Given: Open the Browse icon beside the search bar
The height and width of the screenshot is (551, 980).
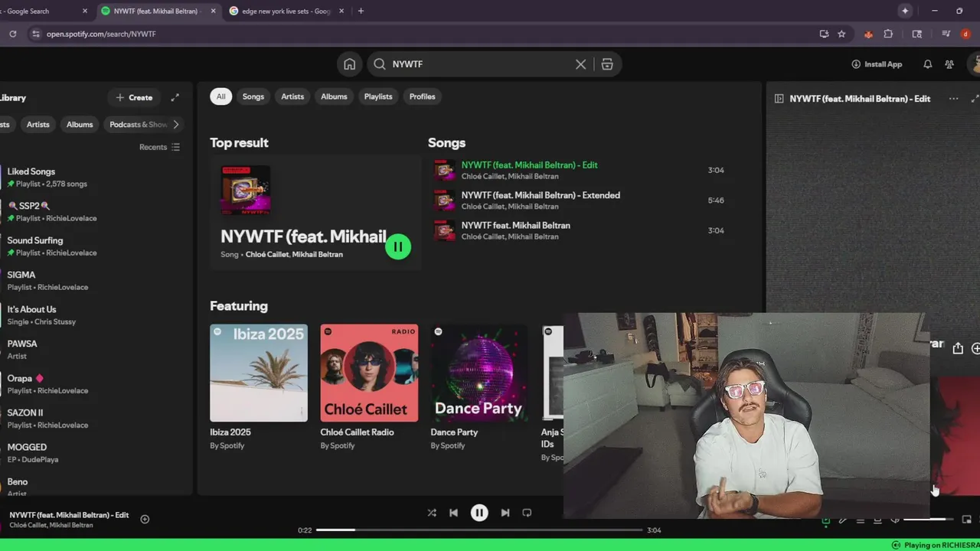Looking at the screenshot, I should [607, 64].
